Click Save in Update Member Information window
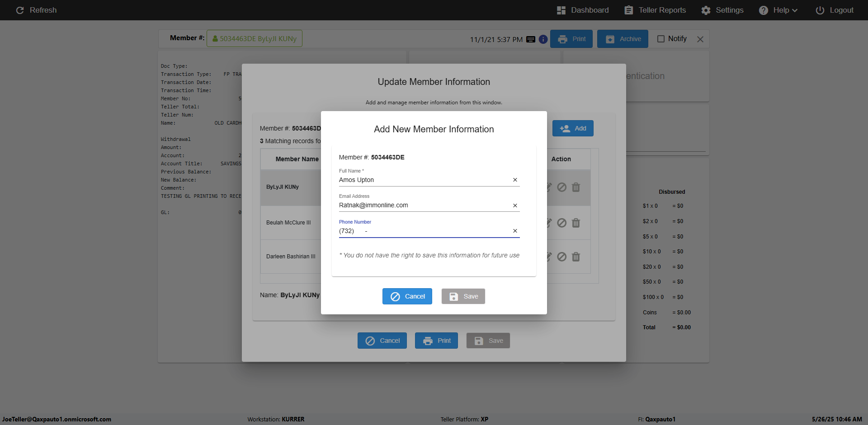The width and height of the screenshot is (868, 425). [488, 341]
